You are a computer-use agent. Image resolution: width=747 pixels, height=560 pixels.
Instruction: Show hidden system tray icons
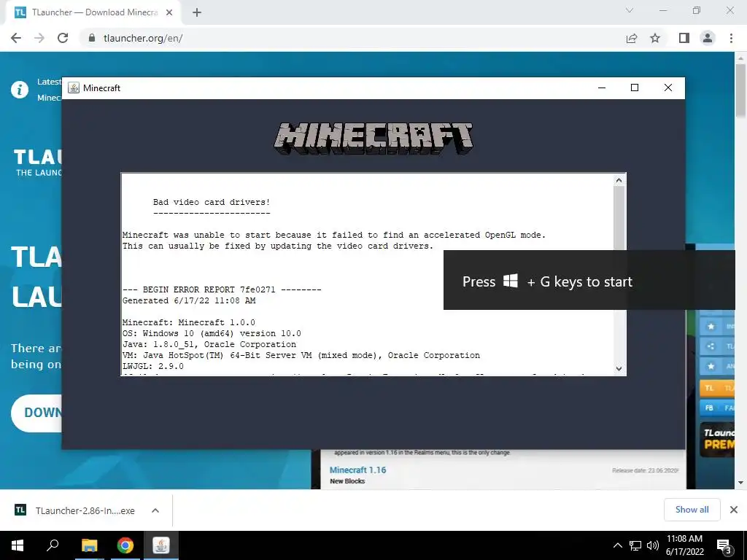pos(617,545)
